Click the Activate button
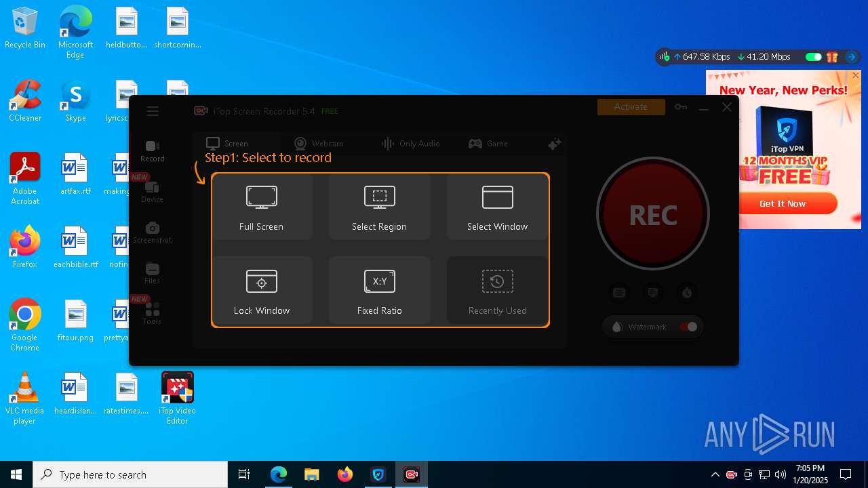 tap(631, 107)
